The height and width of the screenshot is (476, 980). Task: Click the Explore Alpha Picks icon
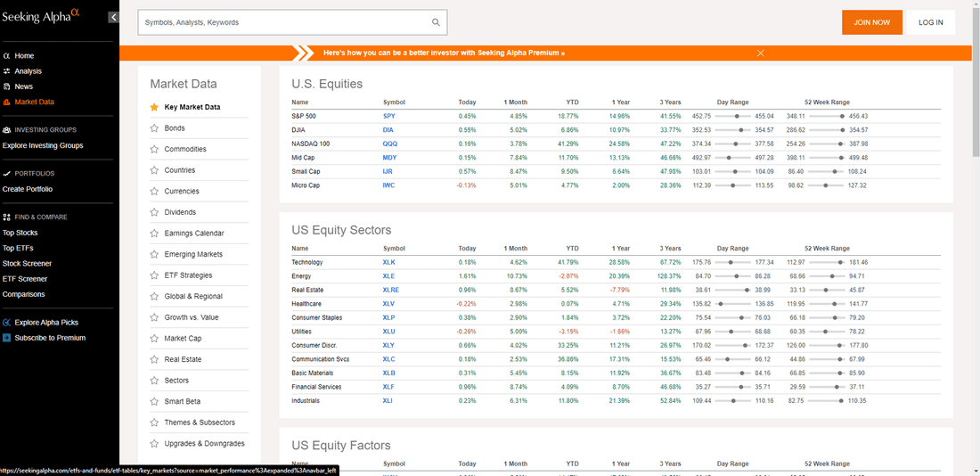6,323
